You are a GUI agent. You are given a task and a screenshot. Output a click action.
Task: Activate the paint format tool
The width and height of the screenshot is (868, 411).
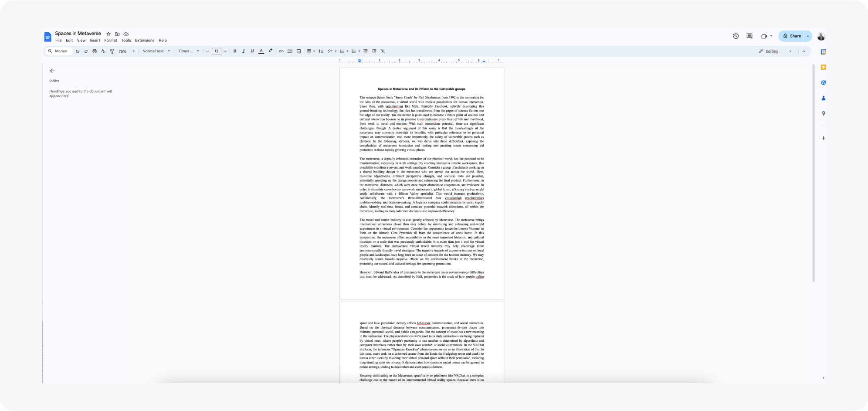click(112, 51)
